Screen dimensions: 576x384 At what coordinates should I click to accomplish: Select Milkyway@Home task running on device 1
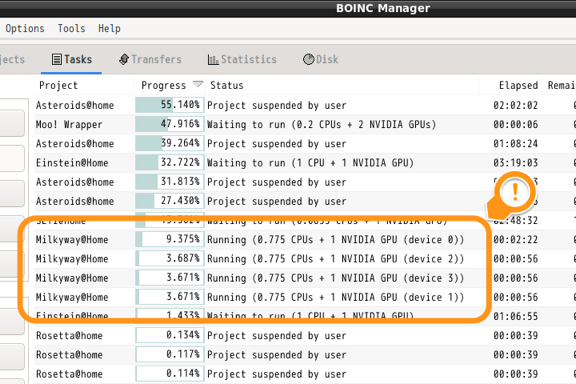(305, 297)
